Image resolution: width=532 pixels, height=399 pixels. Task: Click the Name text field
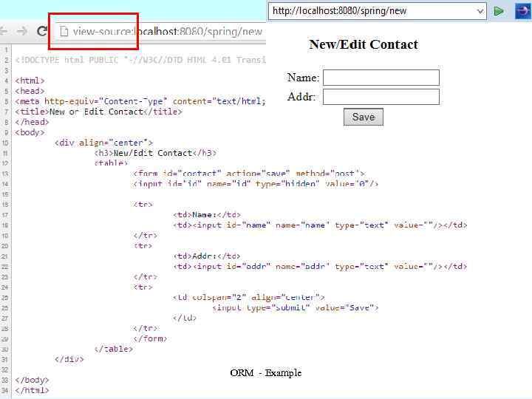click(x=381, y=78)
